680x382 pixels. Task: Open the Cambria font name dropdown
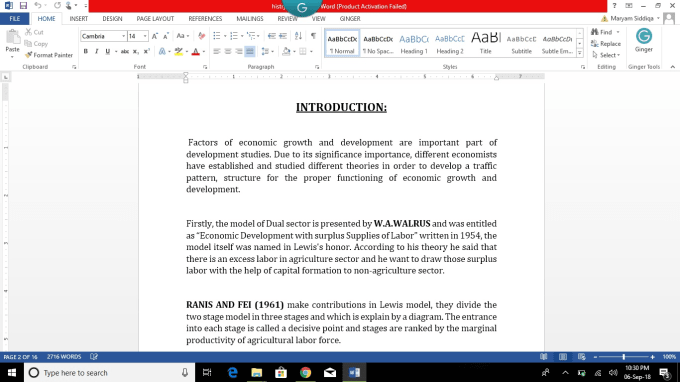click(103, 36)
